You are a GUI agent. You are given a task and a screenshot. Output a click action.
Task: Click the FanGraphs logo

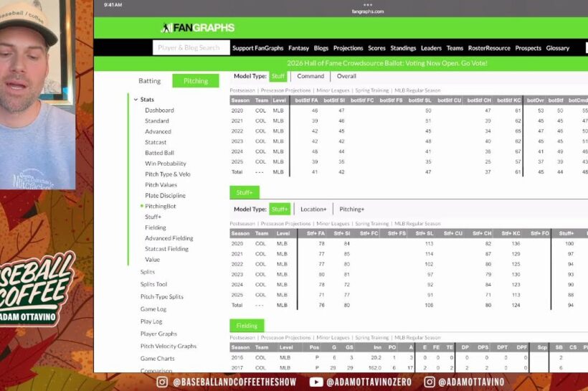tap(198, 27)
